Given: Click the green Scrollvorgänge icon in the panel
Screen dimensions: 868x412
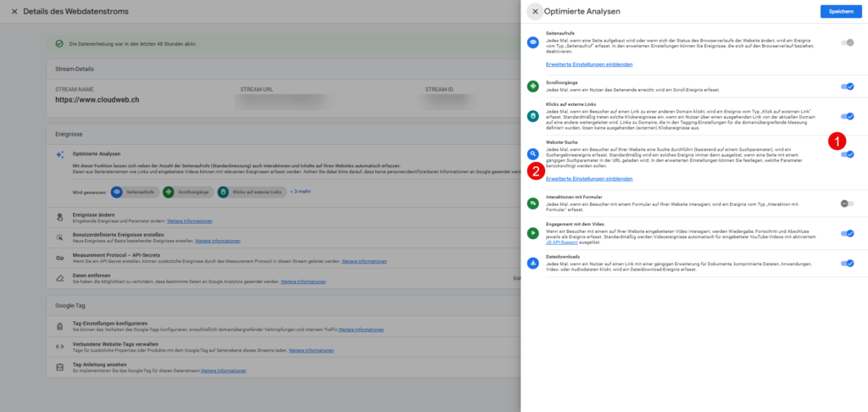Looking at the screenshot, I should point(532,86).
